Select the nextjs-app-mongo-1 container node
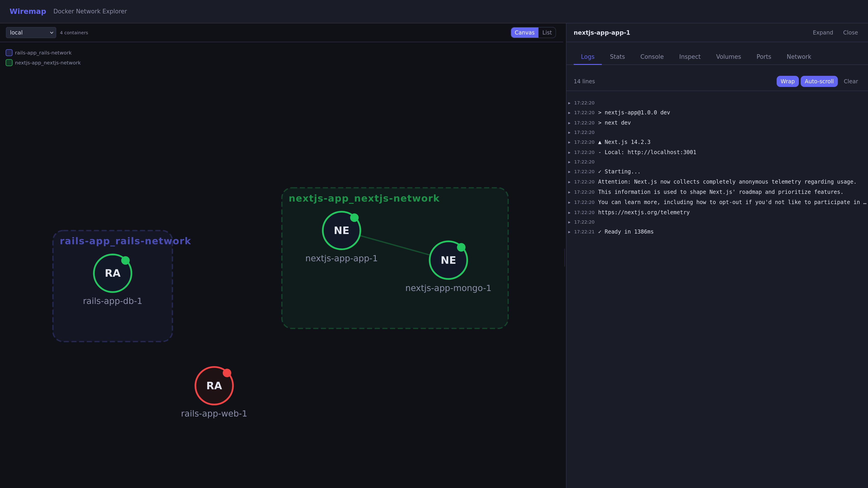The image size is (868, 488). (448, 260)
